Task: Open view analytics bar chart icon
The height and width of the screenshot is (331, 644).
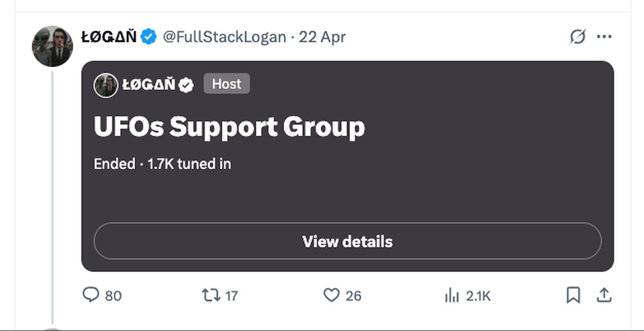Action: 452,295
